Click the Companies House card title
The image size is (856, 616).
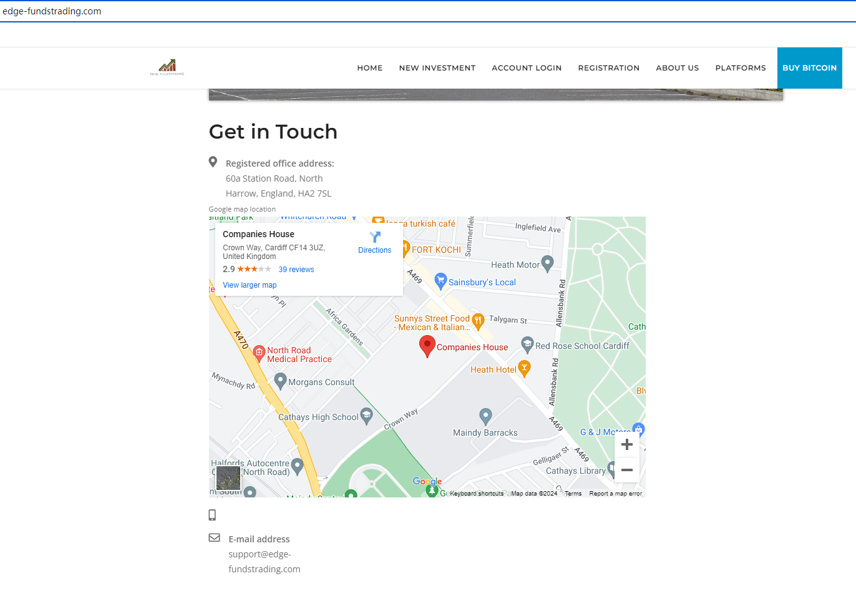(258, 235)
